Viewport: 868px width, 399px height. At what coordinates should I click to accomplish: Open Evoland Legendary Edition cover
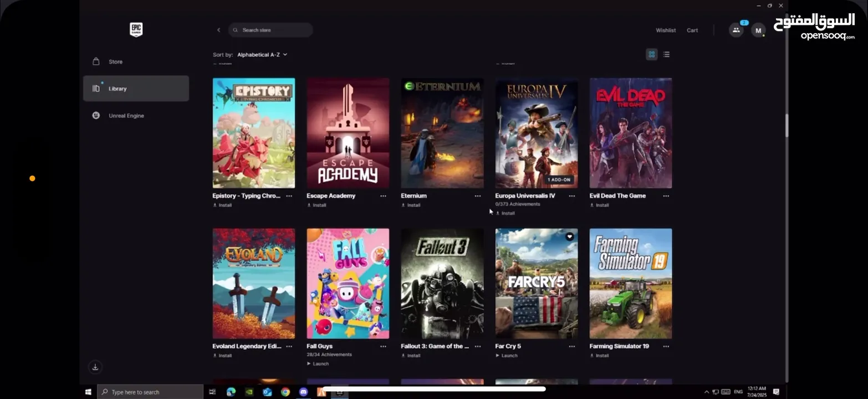click(x=254, y=283)
